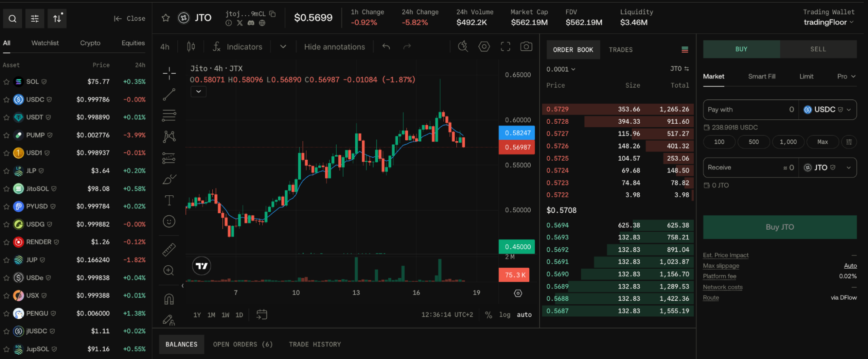
Task: Open the JTO receive token dropdown
Action: point(828,168)
